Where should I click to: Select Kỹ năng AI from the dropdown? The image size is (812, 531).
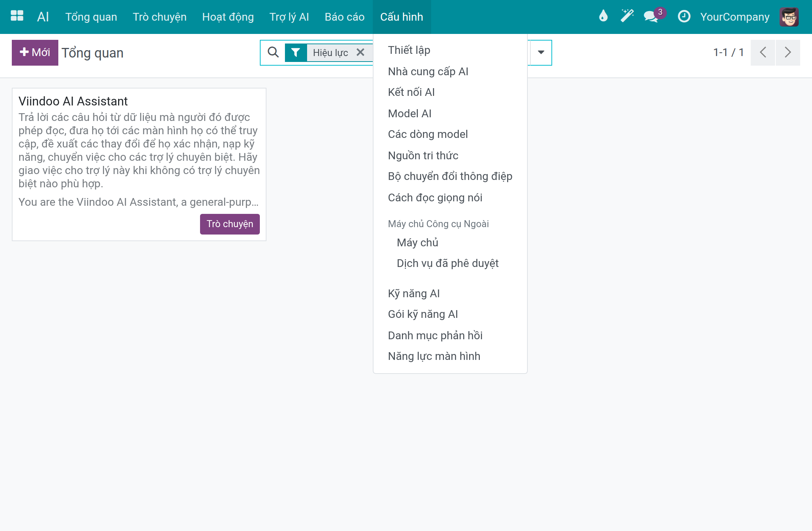[414, 294]
